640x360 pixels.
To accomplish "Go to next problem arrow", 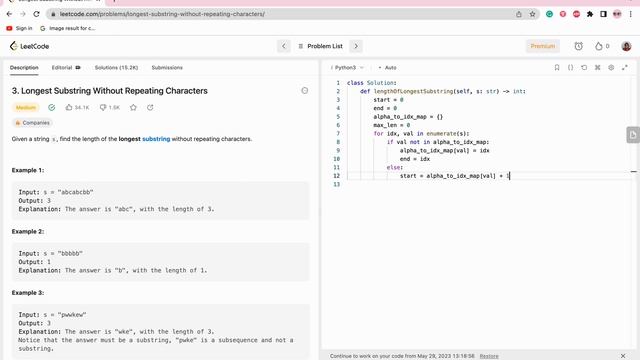I will (x=356, y=46).
